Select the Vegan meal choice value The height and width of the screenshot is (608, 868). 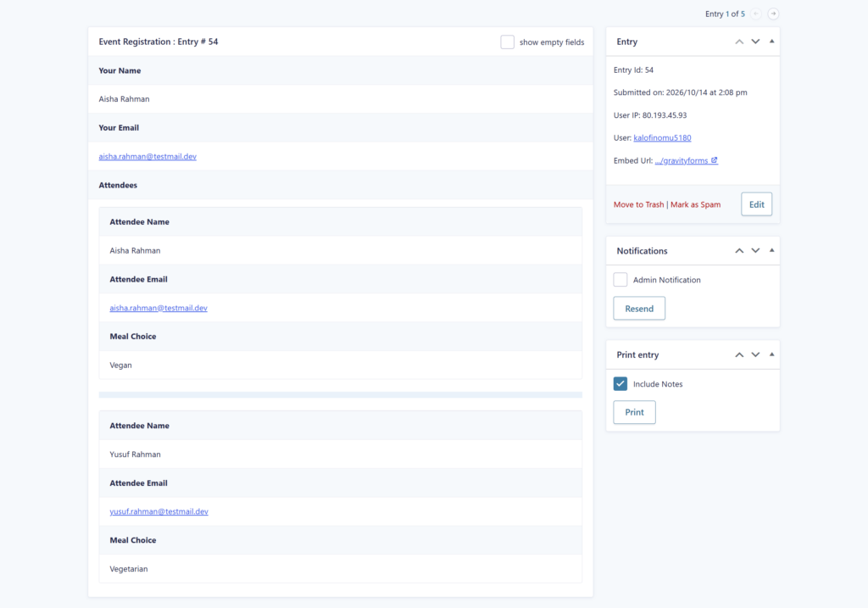coord(120,365)
